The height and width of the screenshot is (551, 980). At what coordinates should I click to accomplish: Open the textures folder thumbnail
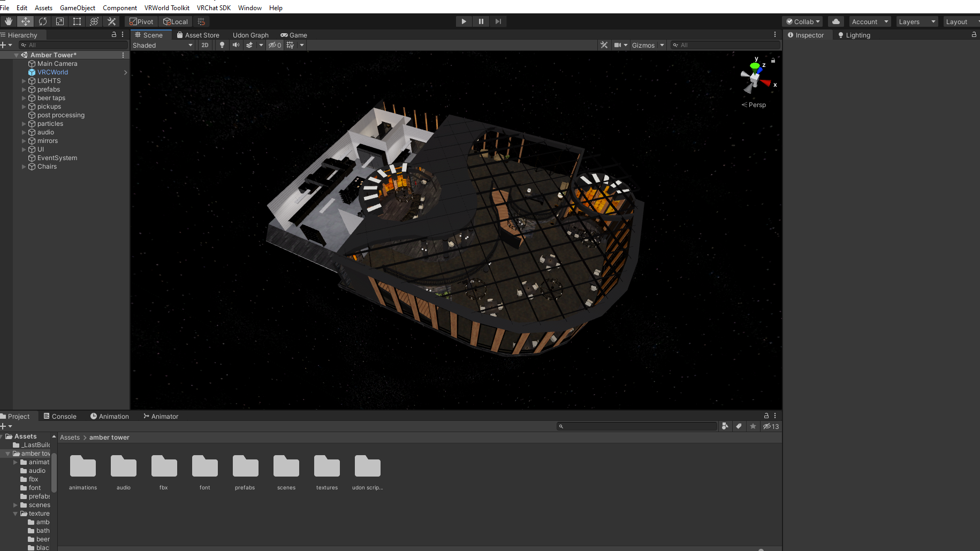[327, 472]
